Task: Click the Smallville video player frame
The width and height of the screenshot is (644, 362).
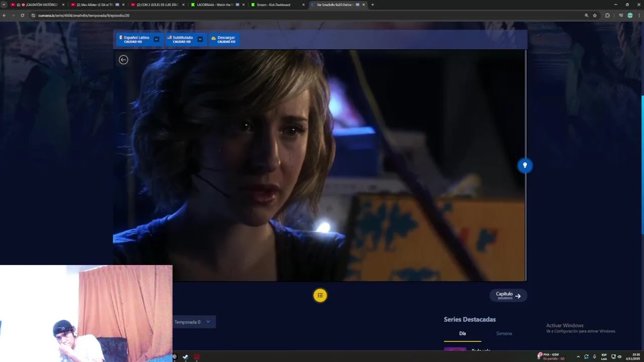Action: tap(319, 165)
